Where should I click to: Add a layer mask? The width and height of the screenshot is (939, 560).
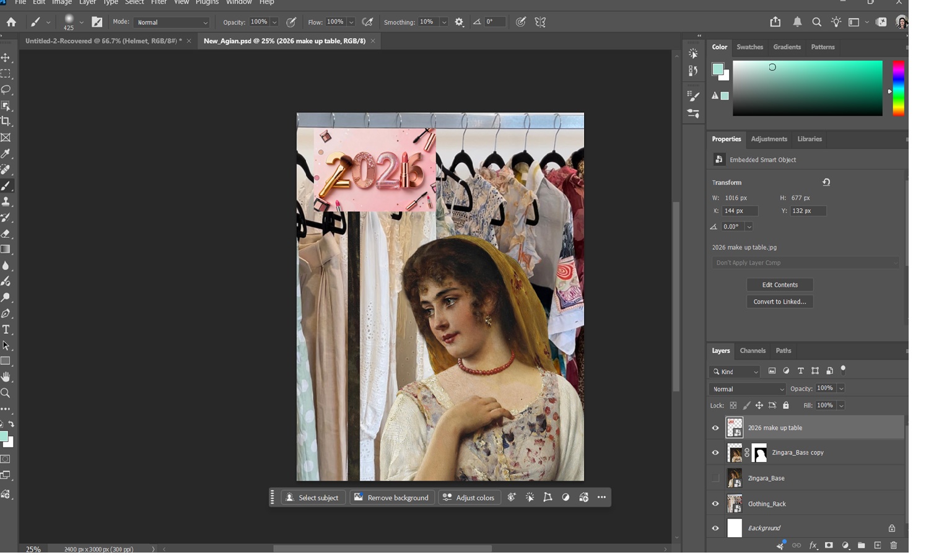(x=829, y=545)
